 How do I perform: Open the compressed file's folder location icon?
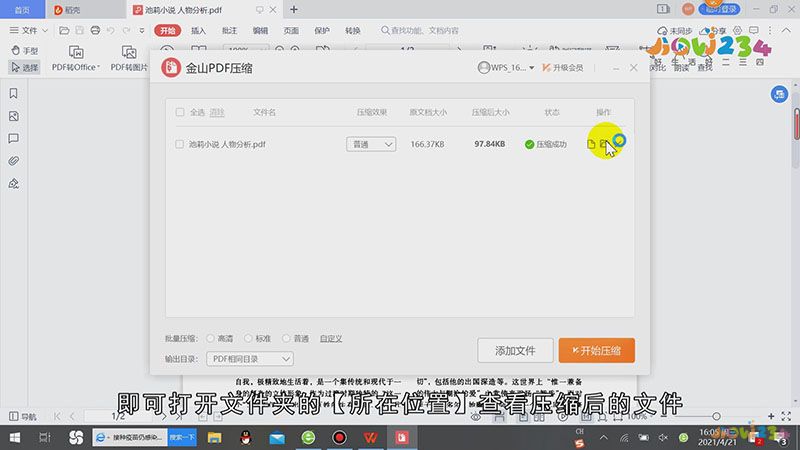point(604,144)
